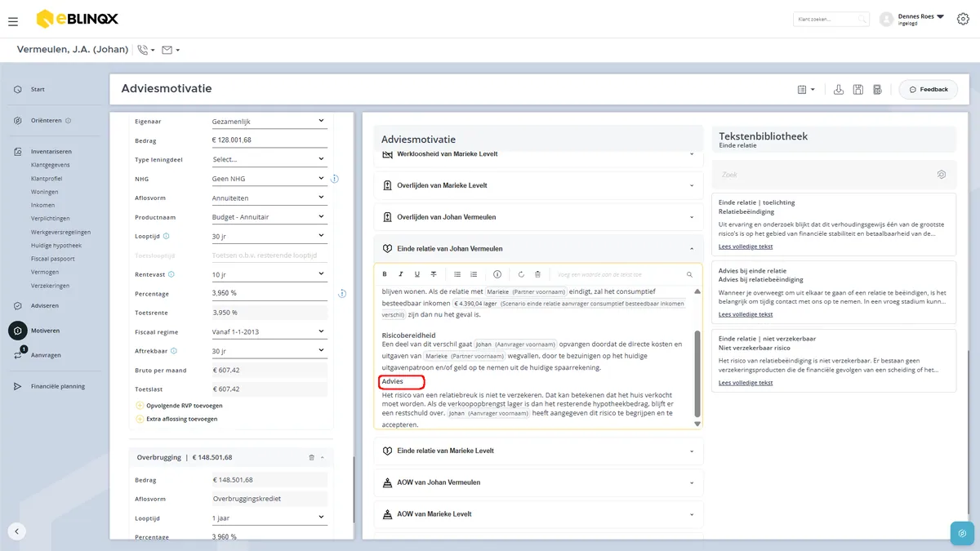980x551 pixels.
Task: Click Extra aflossing toevoegen
Action: click(176, 419)
